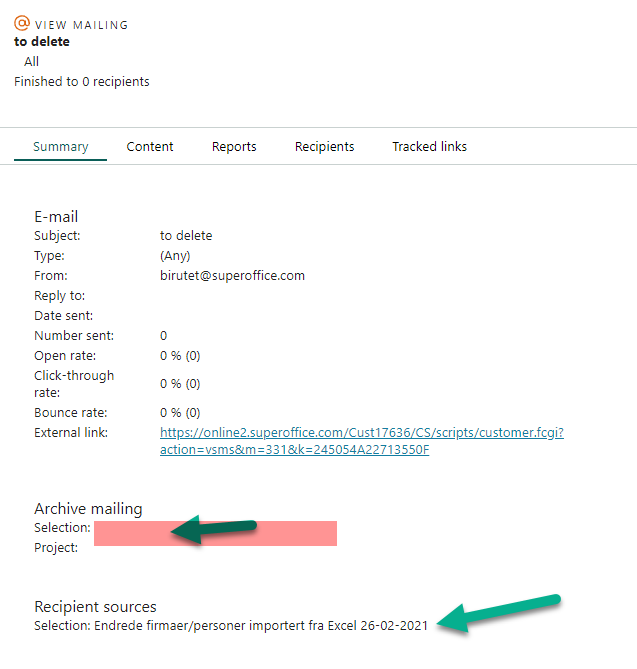Image resolution: width=637 pixels, height=669 pixels.
Task: Click the bold 'to delete' mailing title
Action: tap(42, 42)
